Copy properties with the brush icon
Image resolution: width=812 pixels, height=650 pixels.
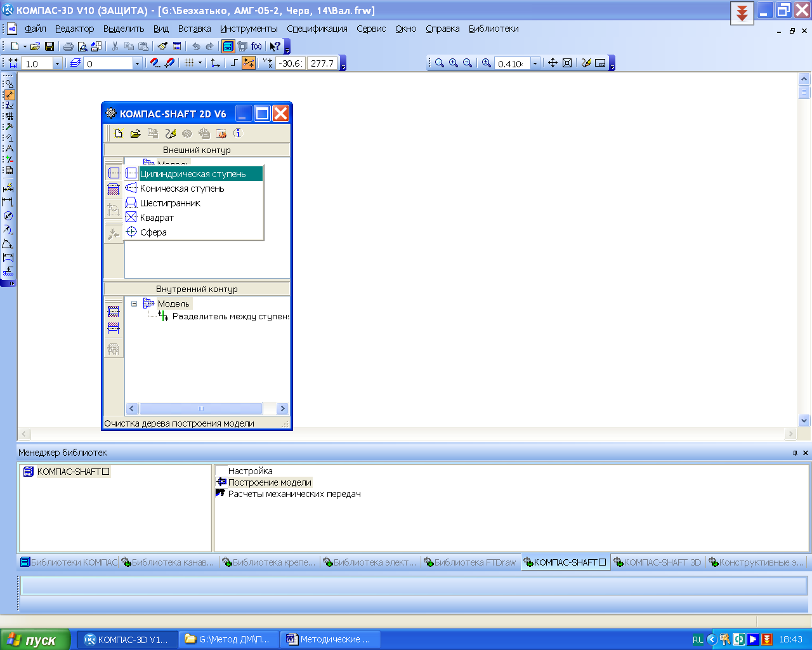tap(162, 46)
